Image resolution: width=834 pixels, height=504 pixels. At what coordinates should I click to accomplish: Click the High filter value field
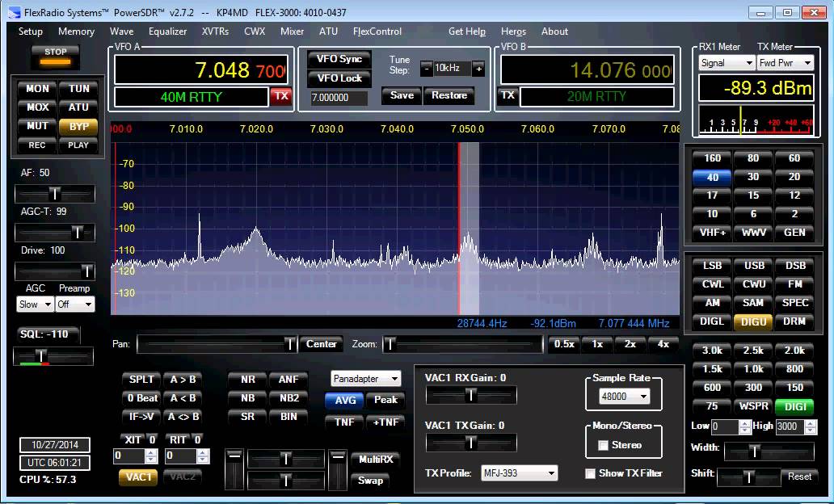(x=790, y=426)
